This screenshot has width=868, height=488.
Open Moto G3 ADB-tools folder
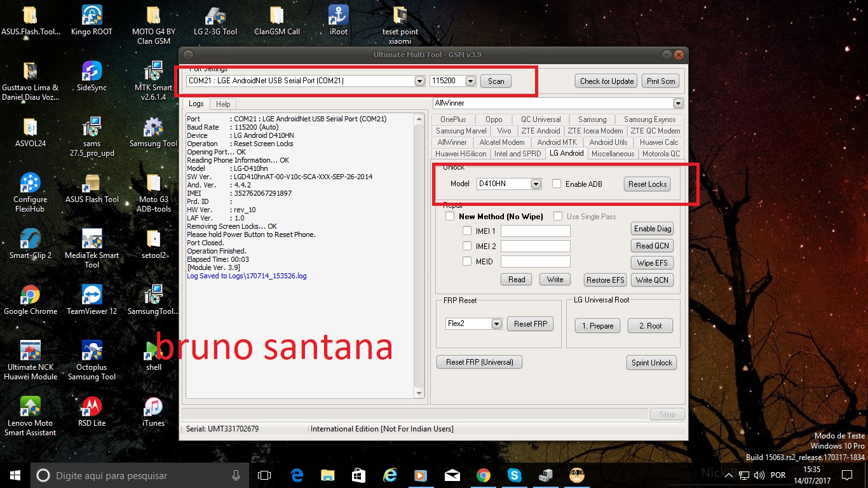(154, 193)
